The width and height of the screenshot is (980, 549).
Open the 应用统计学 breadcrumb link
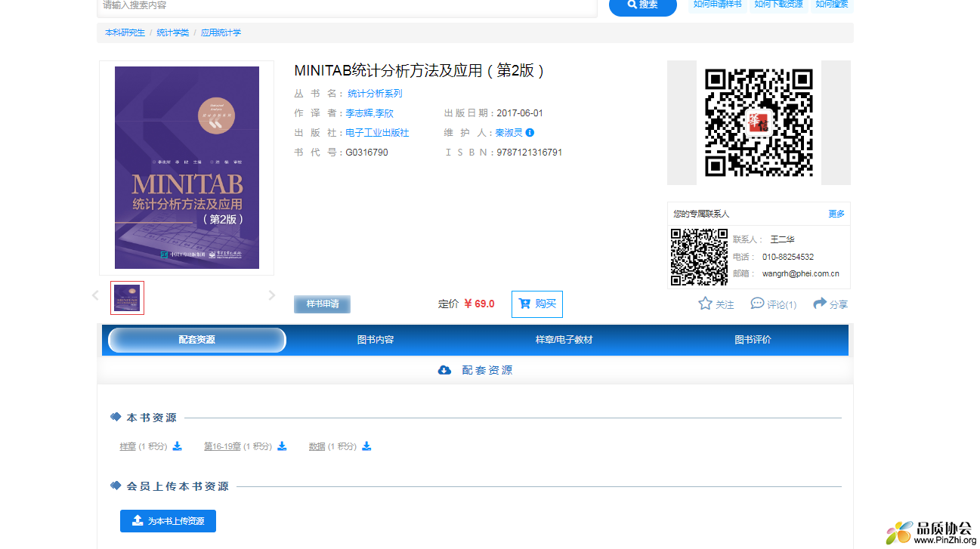221,32
